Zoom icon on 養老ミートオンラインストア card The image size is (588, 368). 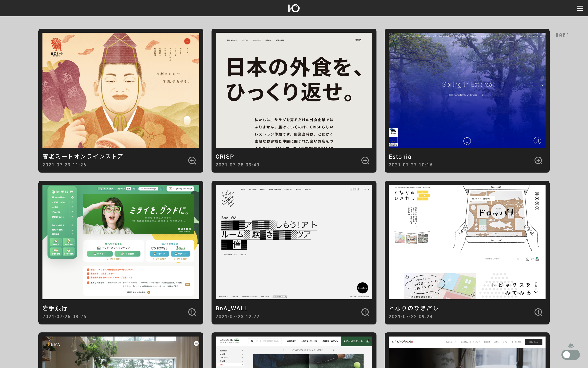point(192,161)
